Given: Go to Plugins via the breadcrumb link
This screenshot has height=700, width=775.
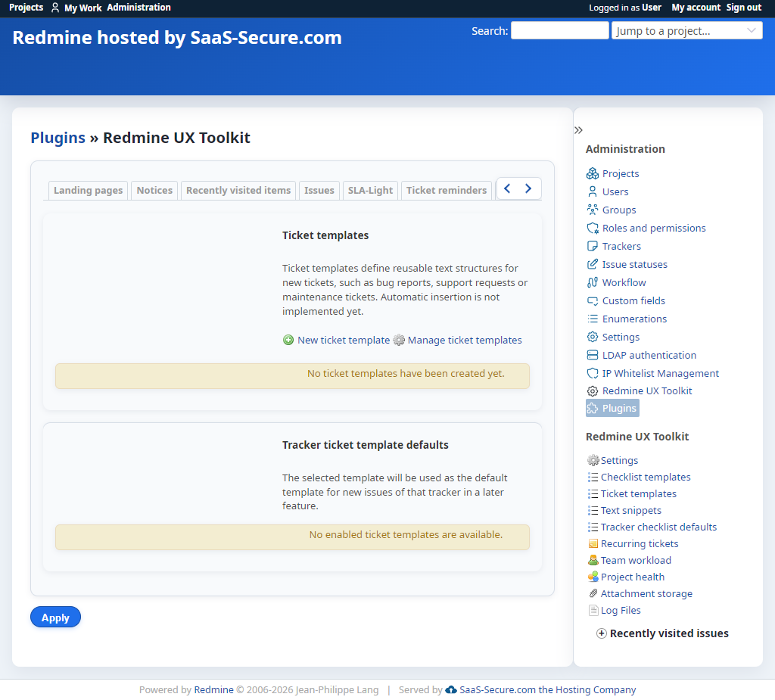Looking at the screenshot, I should (x=58, y=138).
